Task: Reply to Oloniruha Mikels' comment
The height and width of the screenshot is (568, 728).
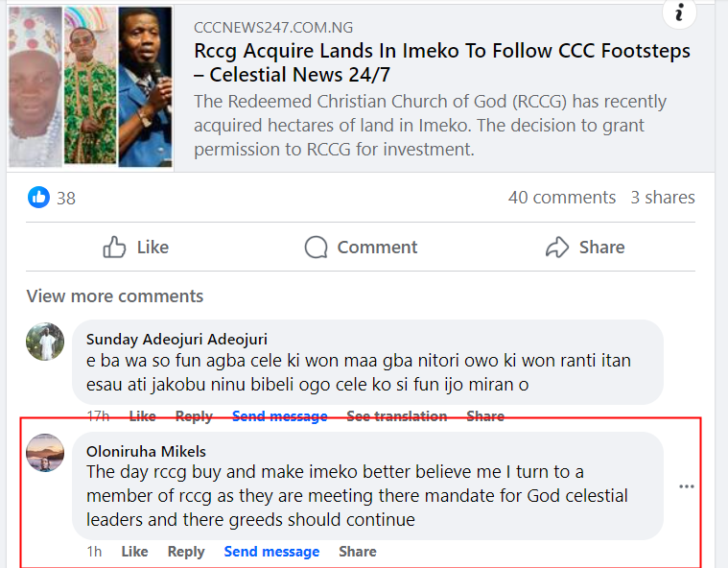Action: point(186,552)
